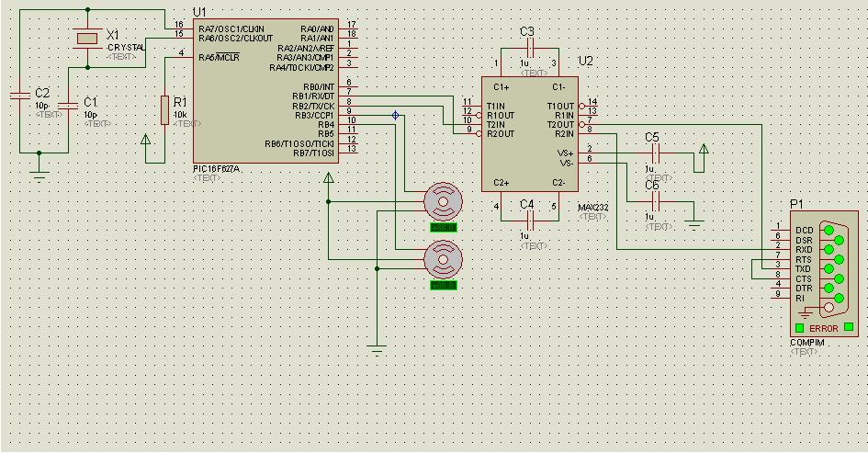This screenshot has height=453, width=868.
Task: Click the blue junction marker on RB3 wire
Action: click(395, 115)
